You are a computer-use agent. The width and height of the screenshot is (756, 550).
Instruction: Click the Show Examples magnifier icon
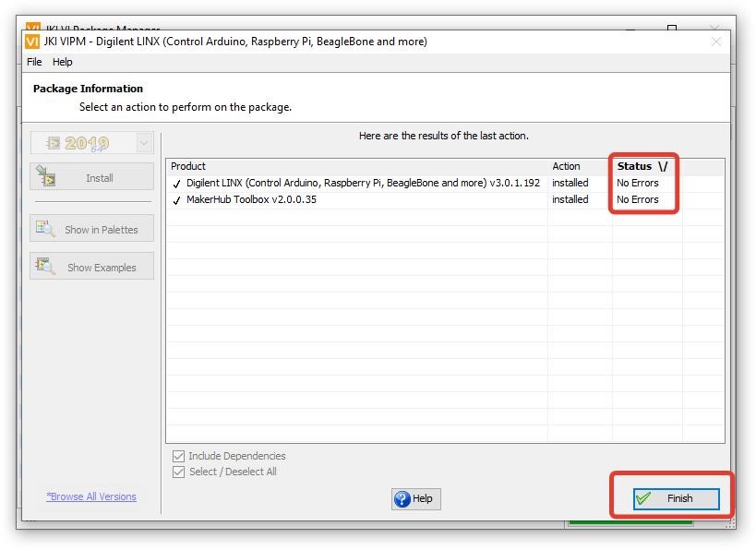pos(44,268)
